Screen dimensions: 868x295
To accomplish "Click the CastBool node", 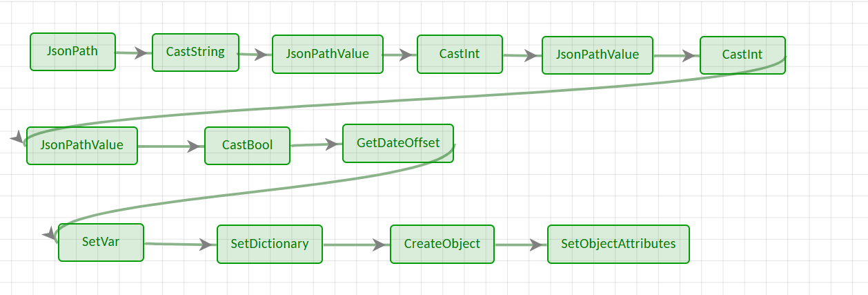I will click(x=247, y=146).
